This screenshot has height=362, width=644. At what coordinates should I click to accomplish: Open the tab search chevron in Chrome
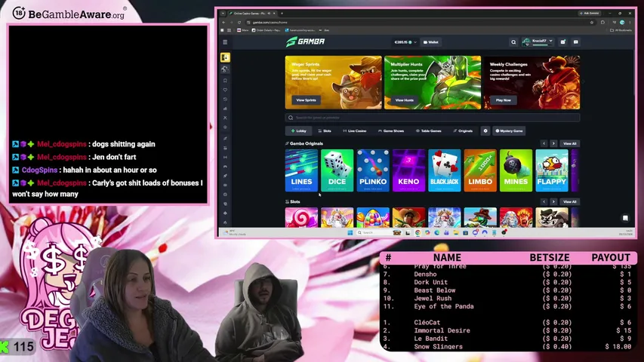(223, 13)
